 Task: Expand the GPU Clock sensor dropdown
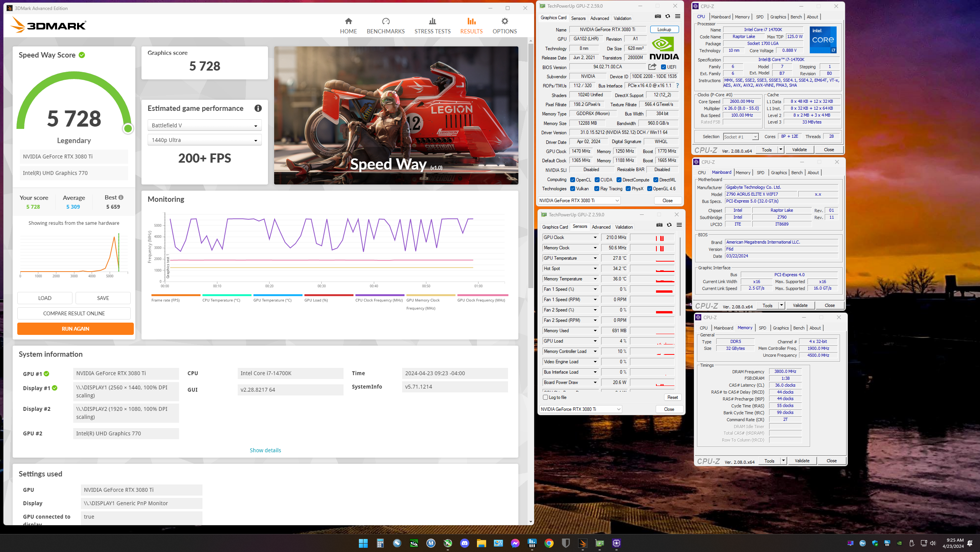(x=595, y=237)
